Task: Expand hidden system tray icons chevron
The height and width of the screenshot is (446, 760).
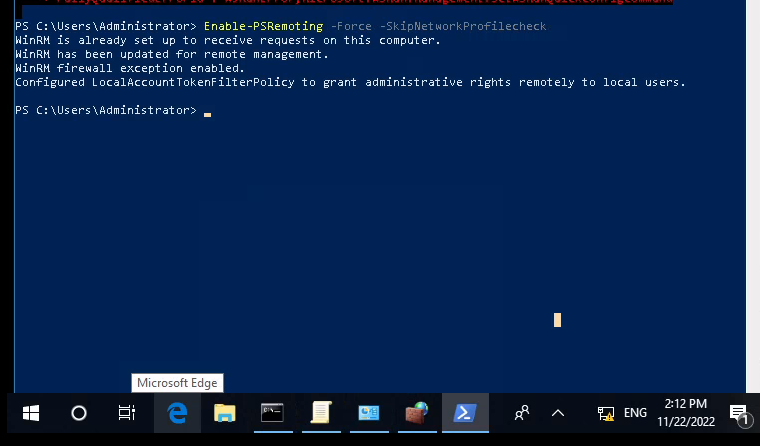Action: (558, 413)
